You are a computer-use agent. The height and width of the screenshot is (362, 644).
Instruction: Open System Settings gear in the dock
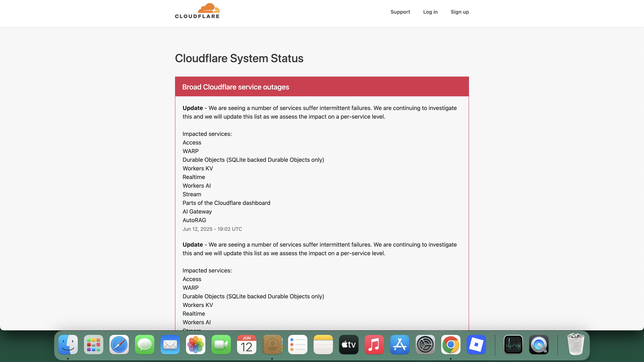[x=425, y=345]
